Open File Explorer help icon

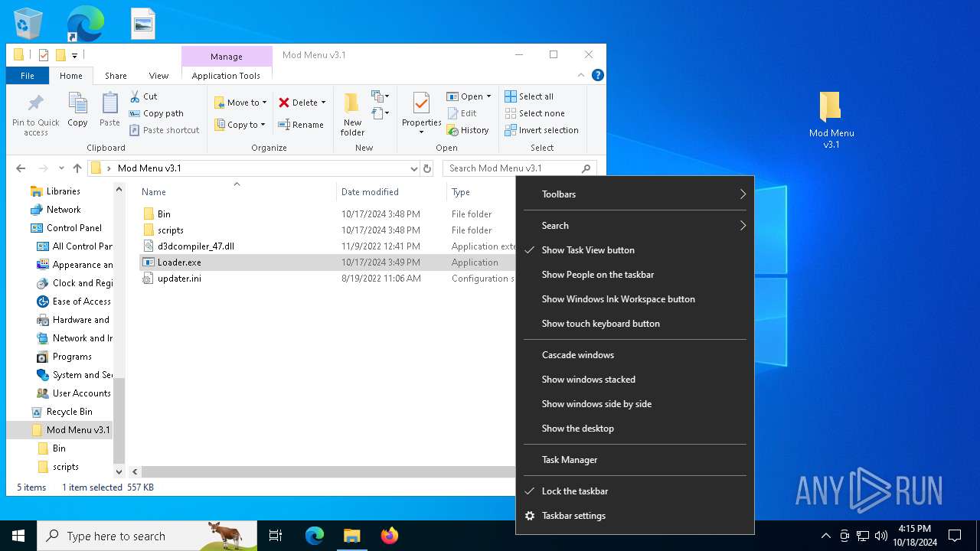pos(598,75)
